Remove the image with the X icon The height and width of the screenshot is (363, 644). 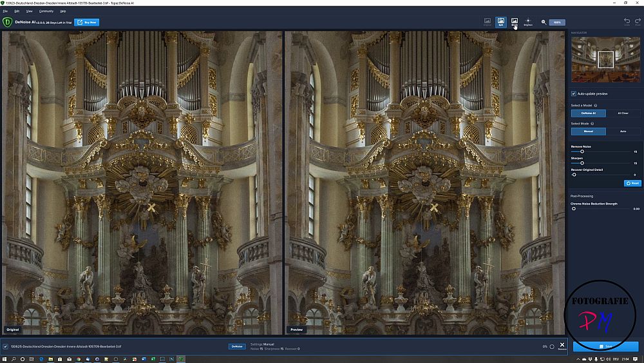(562, 345)
